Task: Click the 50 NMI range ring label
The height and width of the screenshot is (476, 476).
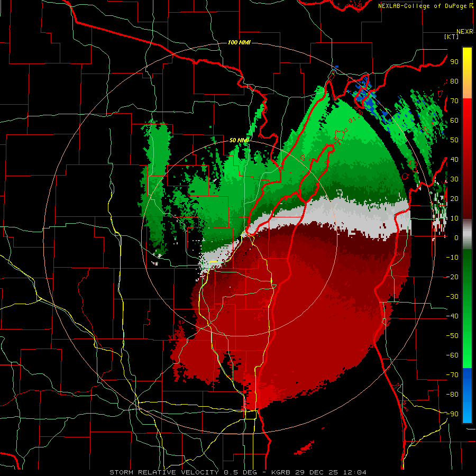Action: pyautogui.click(x=239, y=140)
